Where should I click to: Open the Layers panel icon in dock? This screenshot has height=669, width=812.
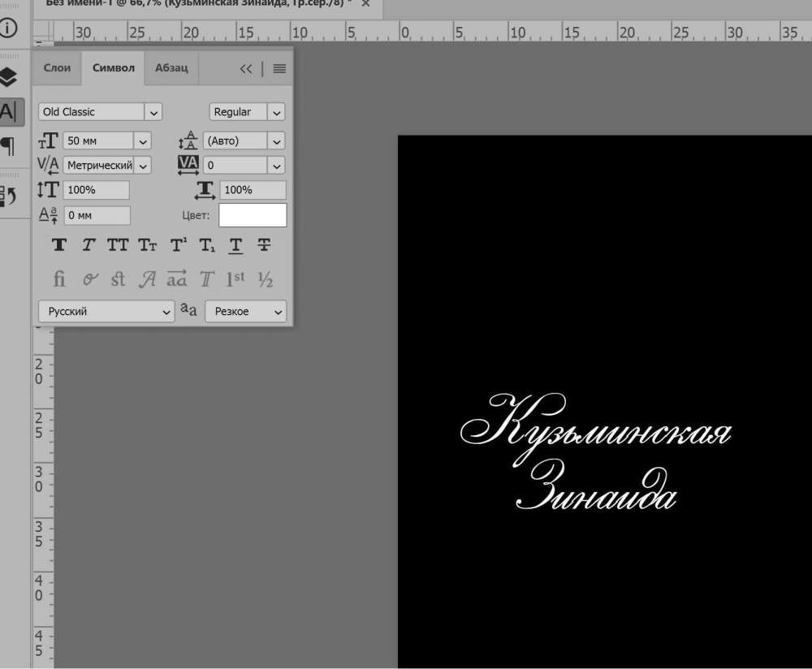tap(8, 77)
